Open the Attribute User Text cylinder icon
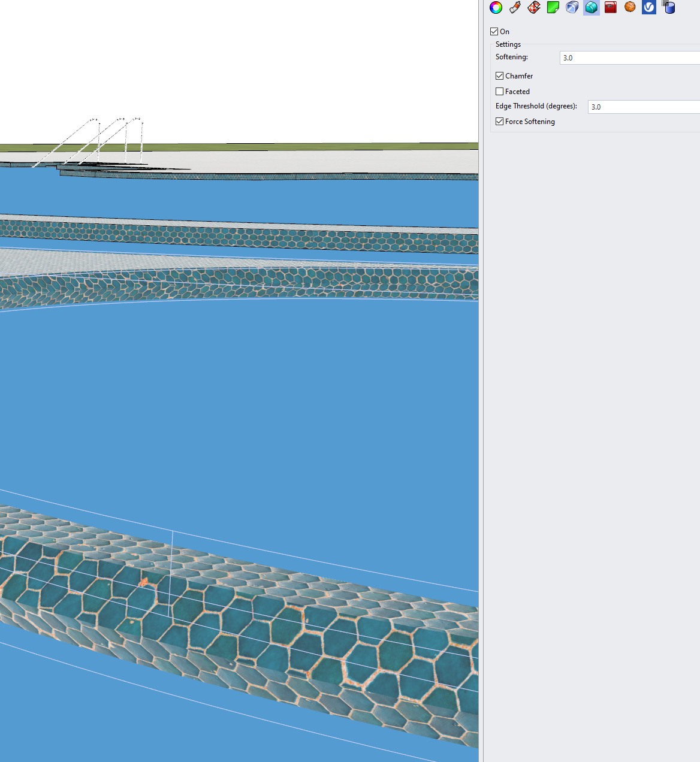This screenshot has width=700, height=762. [668, 7]
